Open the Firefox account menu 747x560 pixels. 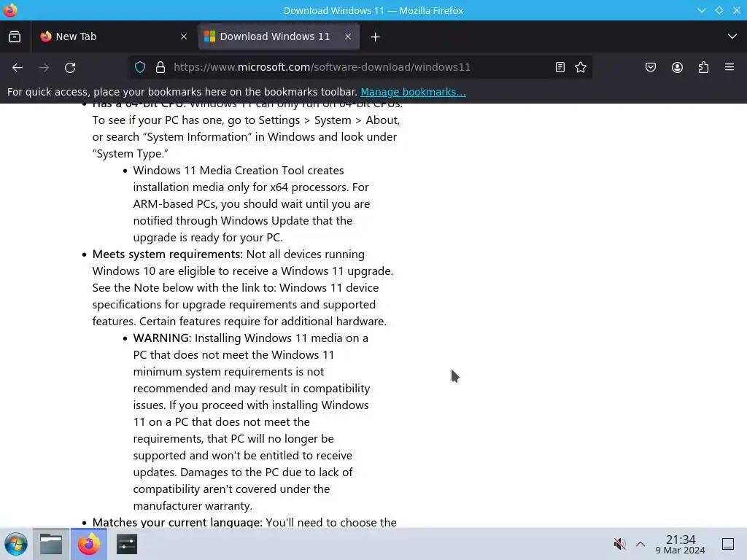pyautogui.click(x=677, y=67)
